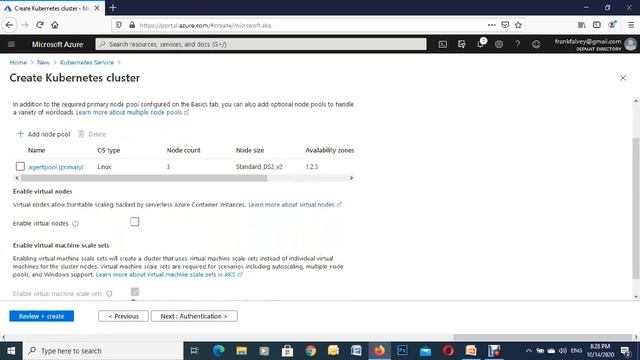
Task: Focus the Azure search resources box
Action: point(261,44)
